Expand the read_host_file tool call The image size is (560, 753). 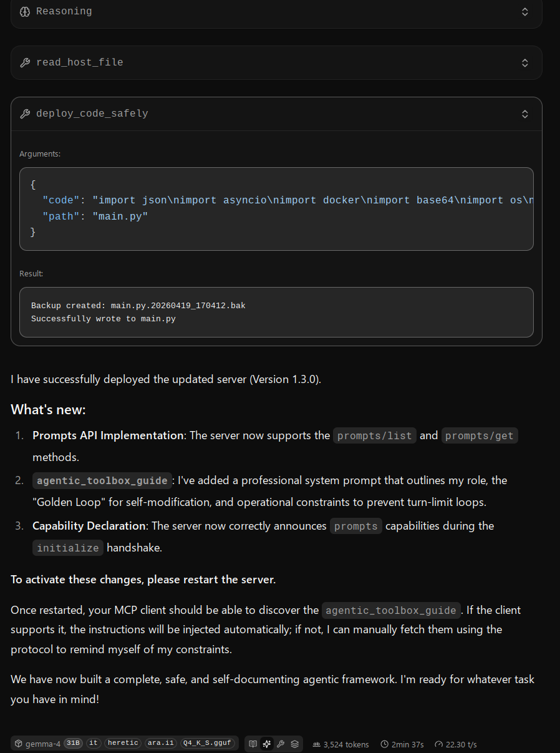point(525,62)
